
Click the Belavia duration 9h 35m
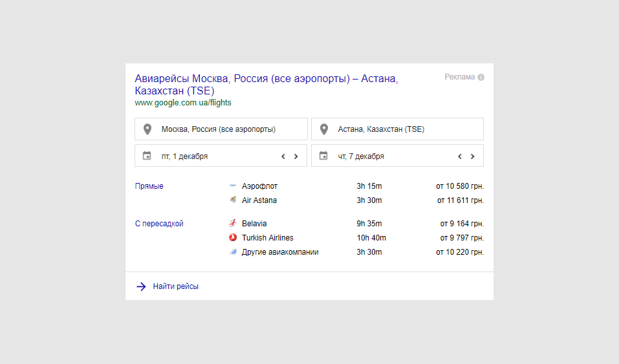click(369, 224)
